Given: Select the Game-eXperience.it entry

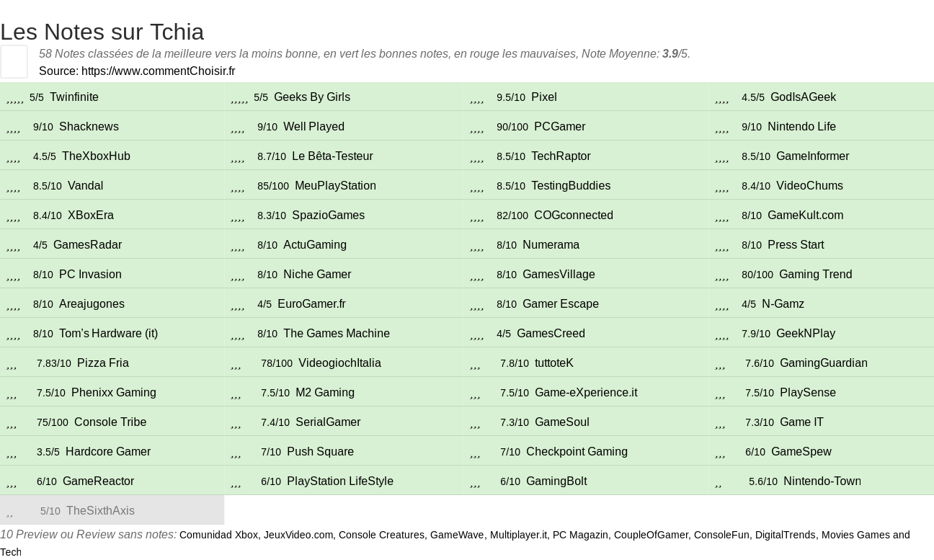Looking at the screenshot, I should 586,392.
